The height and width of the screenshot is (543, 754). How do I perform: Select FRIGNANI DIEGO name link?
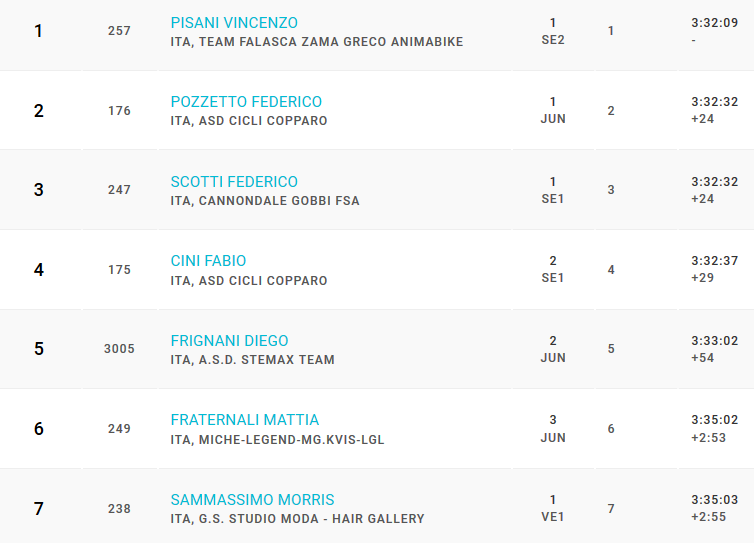[x=229, y=341]
